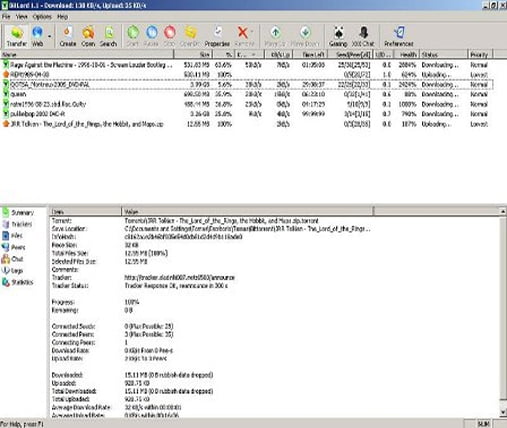Screen dimensions: 507x428
Task: Click the Search toolbar icon
Action: [x=108, y=37]
